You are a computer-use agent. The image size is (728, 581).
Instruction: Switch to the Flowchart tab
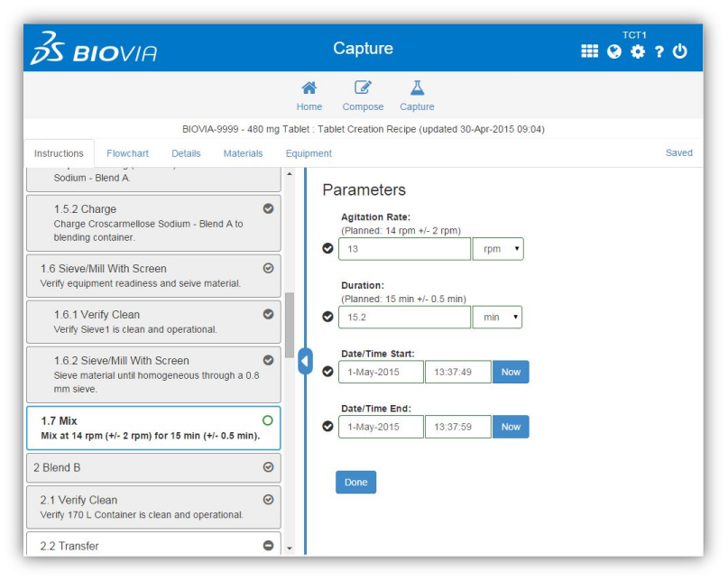pyautogui.click(x=127, y=153)
